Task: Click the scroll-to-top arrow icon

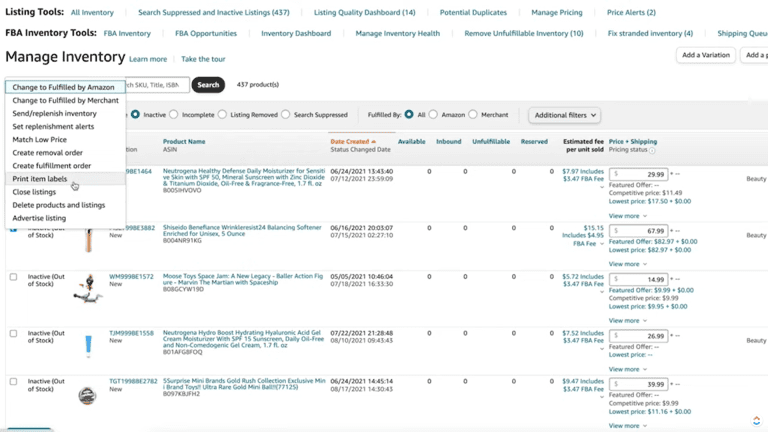Action: (756, 421)
